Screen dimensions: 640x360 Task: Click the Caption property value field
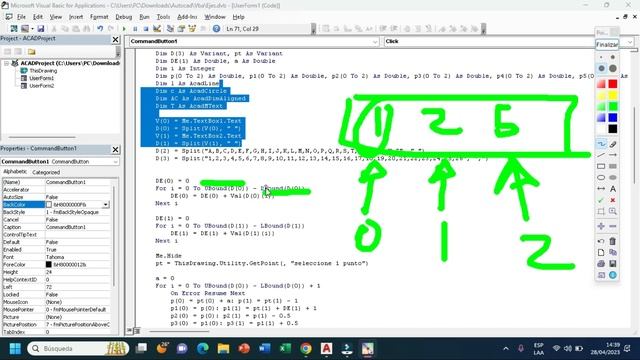coord(77,227)
